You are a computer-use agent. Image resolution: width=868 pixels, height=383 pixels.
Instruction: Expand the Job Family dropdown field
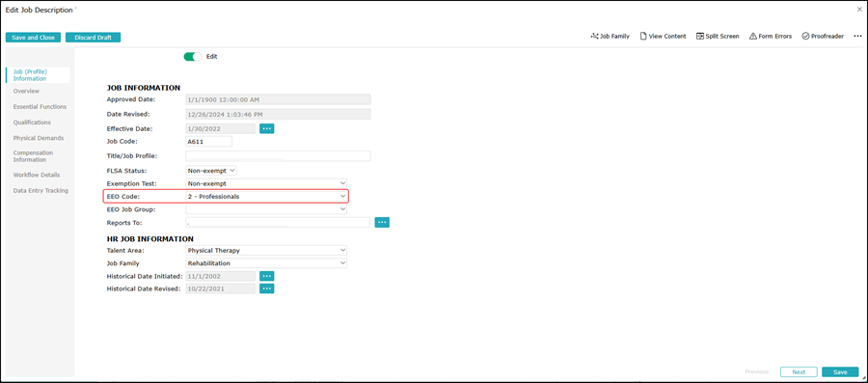266,263
